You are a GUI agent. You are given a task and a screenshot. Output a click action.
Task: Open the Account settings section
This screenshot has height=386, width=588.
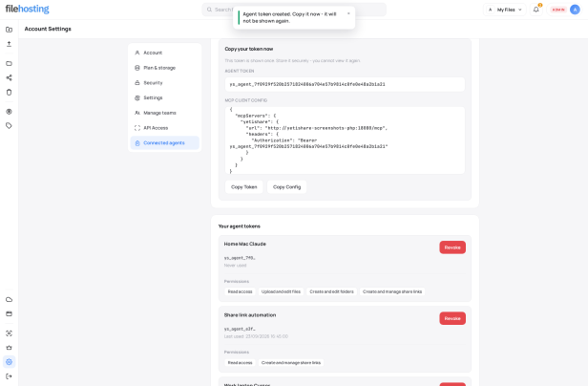point(164,53)
